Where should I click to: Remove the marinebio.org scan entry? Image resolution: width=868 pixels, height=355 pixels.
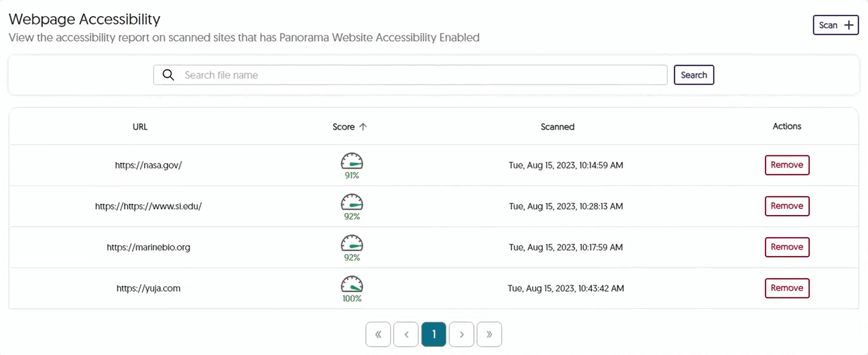[x=787, y=246]
